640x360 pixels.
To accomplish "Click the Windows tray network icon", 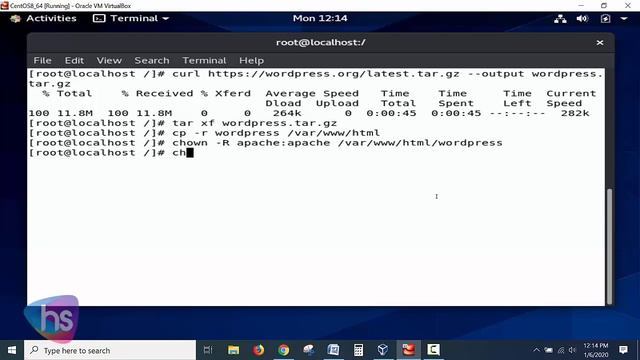I will (561, 350).
